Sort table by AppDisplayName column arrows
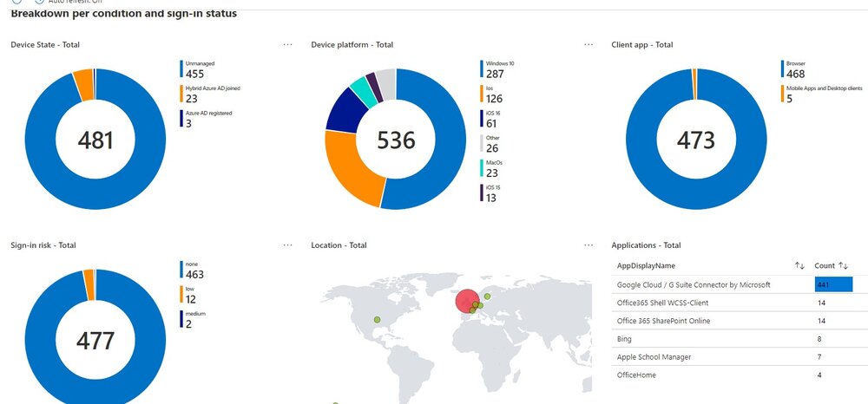The width and height of the screenshot is (868, 404). point(799,266)
